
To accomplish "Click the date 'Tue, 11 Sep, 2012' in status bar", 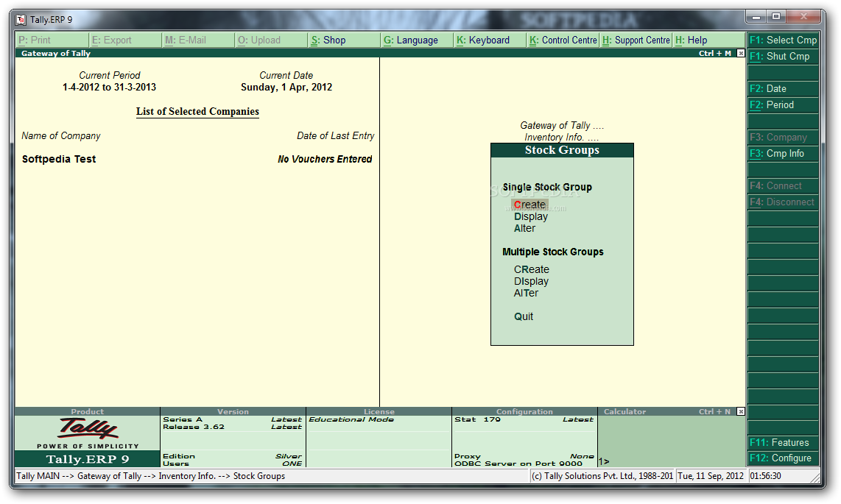I will 711,475.
